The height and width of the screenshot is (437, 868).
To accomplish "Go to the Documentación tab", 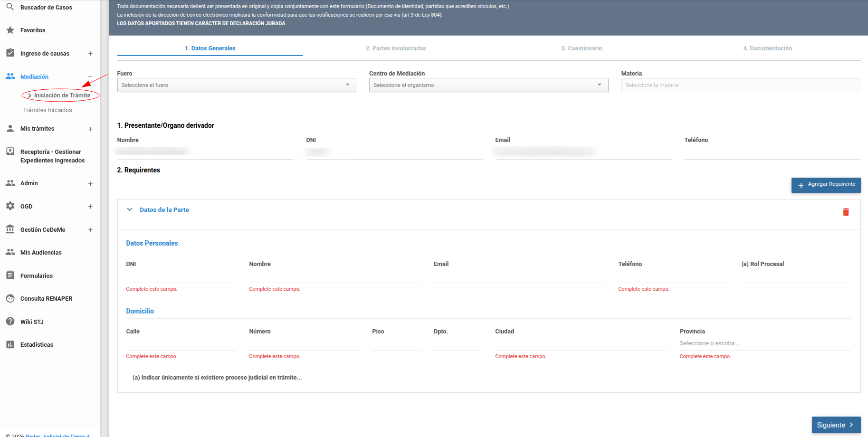I will coord(767,48).
